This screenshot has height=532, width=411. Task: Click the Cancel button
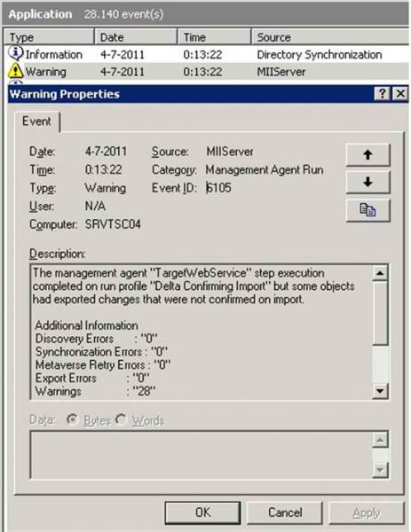pyautogui.click(x=285, y=512)
